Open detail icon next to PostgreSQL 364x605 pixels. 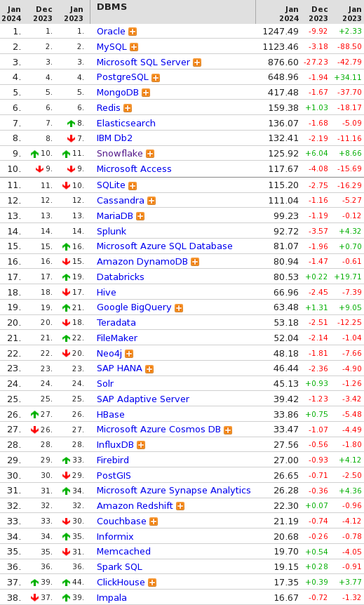tap(156, 77)
